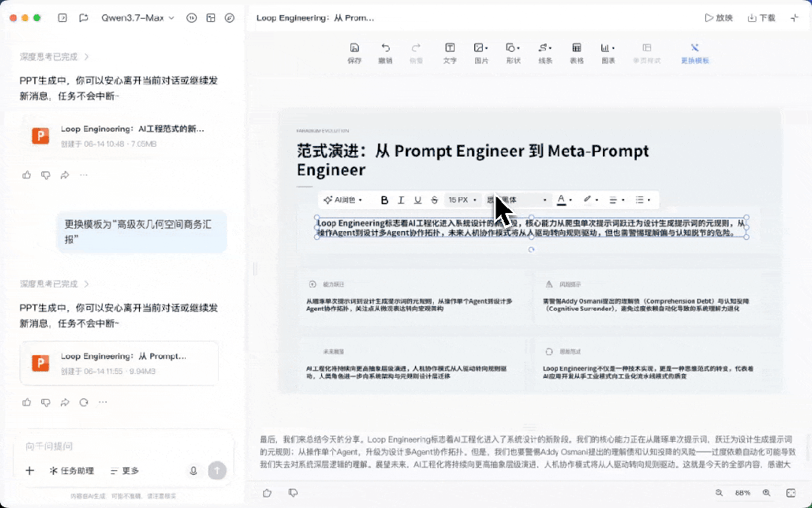Insert a text box with 文字
The width and height of the screenshot is (812, 508).
[450, 53]
